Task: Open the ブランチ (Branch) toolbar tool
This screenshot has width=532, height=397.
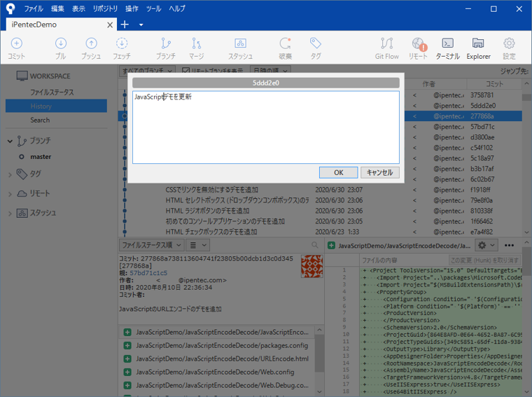Action: (x=166, y=48)
